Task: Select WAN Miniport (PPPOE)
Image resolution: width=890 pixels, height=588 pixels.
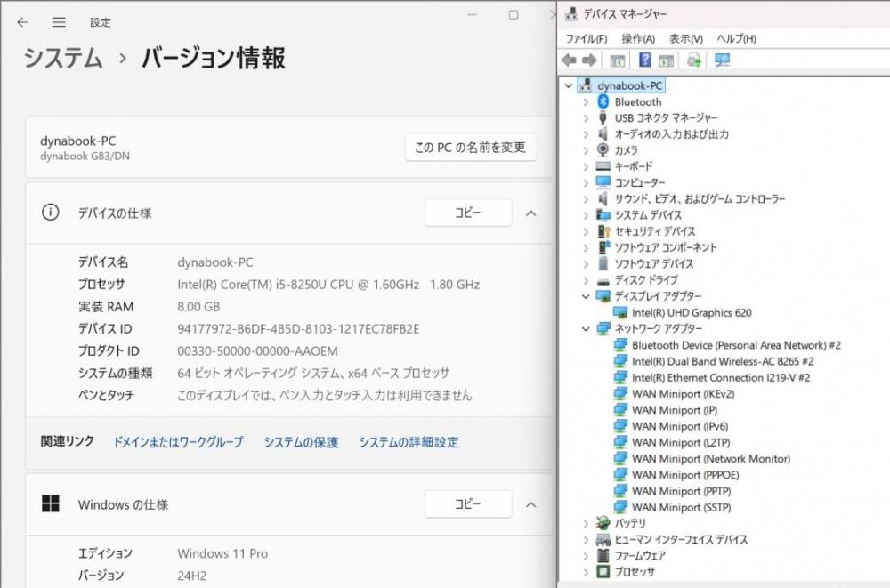Action: (x=685, y=475)
